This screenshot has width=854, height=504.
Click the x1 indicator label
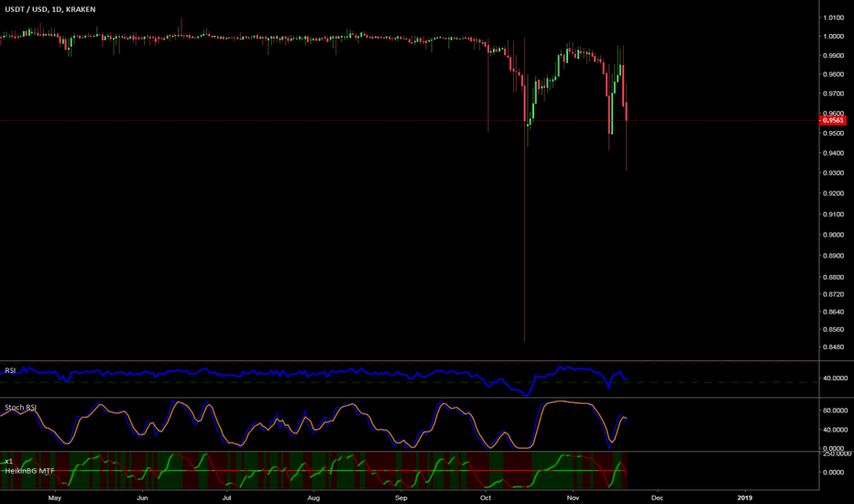click(x=9, y=462)
